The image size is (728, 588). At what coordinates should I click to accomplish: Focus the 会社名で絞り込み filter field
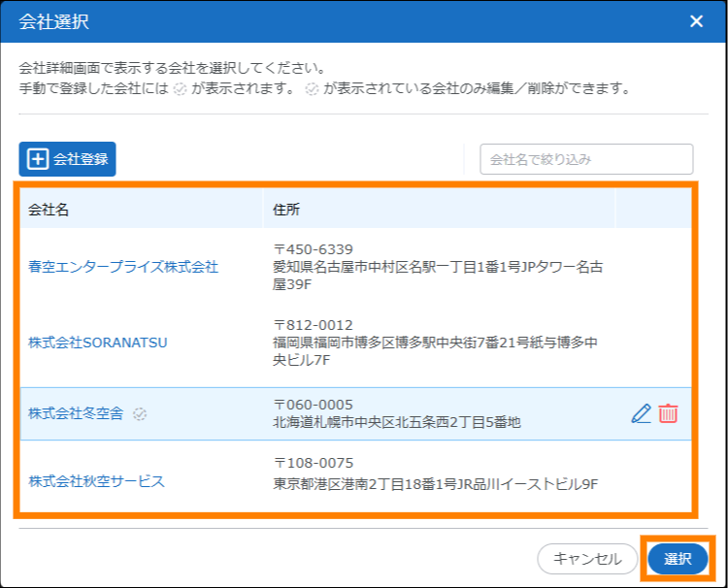(x=586, y=159)
